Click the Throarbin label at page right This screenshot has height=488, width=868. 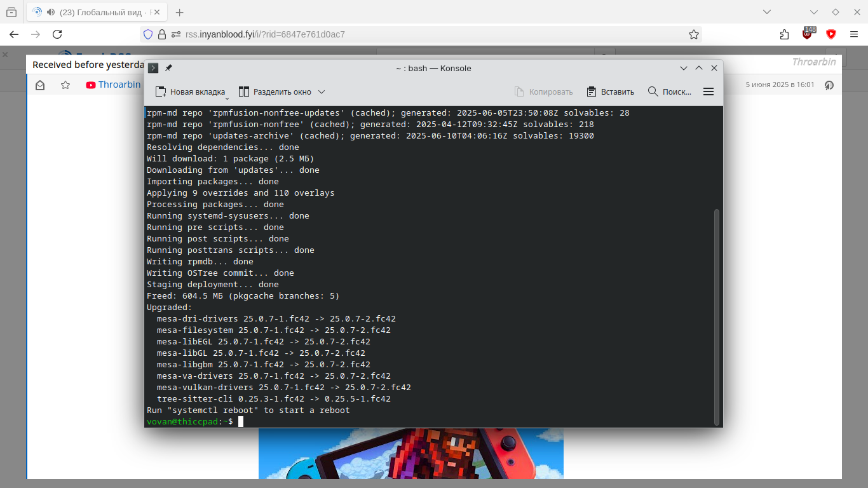click(815, 62)
